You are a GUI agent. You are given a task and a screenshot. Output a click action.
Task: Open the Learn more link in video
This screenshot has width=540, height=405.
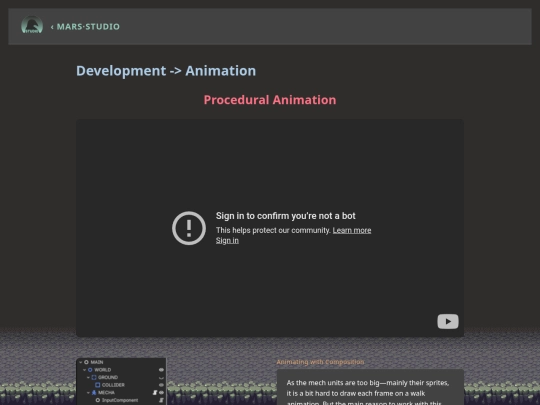pos(352,230)
